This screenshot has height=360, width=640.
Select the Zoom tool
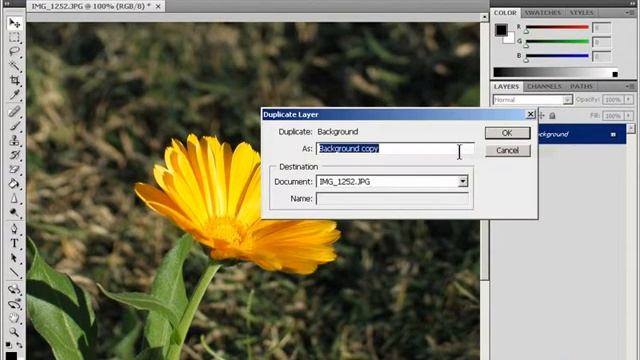(14, 332)
